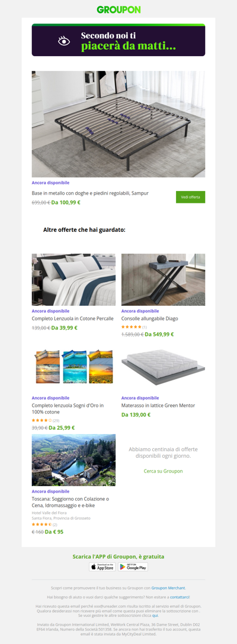The image size is (237, 644).
Task: Click star rating under Consolle Diago
Action: coord(132,327)
